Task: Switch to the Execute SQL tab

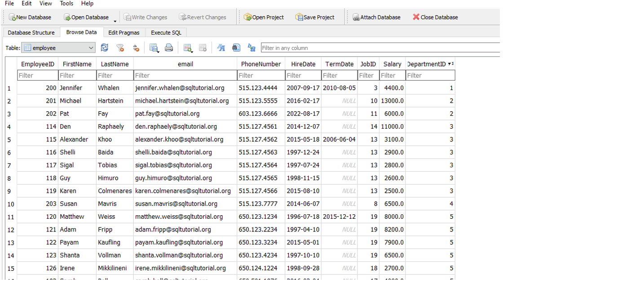Action: [x=166, y=32]
